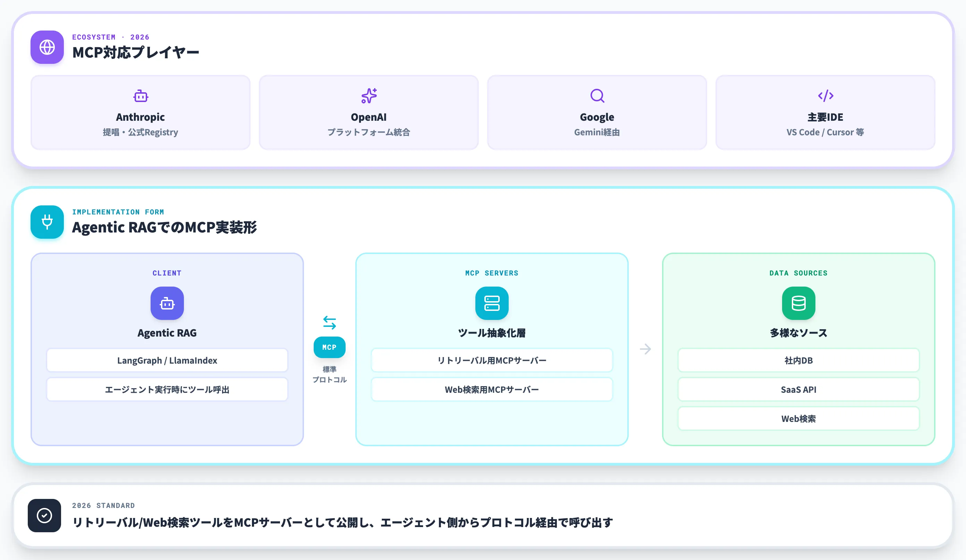Click the 2026 STANDARD label
This screenshot has height=560, width=966.
pos(103,506)
